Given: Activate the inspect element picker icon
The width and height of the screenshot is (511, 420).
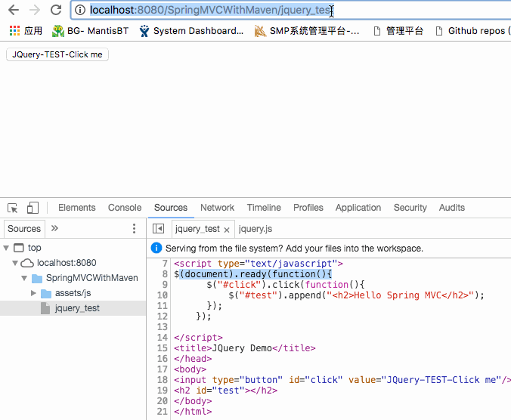Looking at the screenshot, I should point(13,208).
